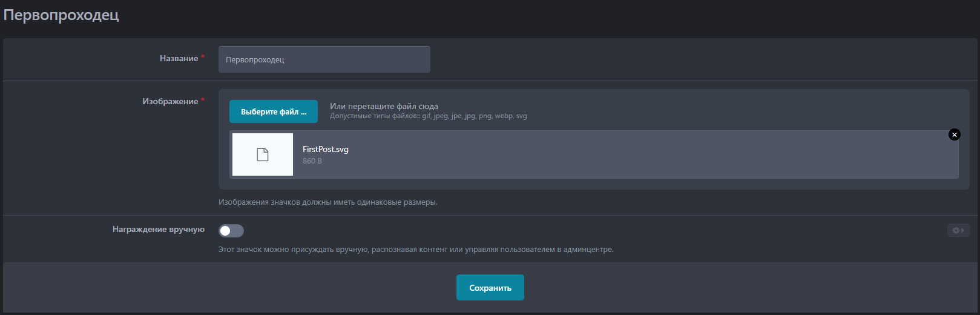Click the Название field label
Image resolution: width=980 pixels, height=315 pixels.
[x=179, y=58]
